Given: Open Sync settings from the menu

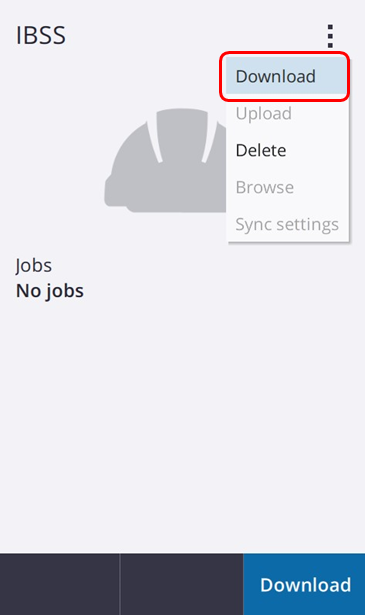Looking at the screenshot, I should (287, 224).
